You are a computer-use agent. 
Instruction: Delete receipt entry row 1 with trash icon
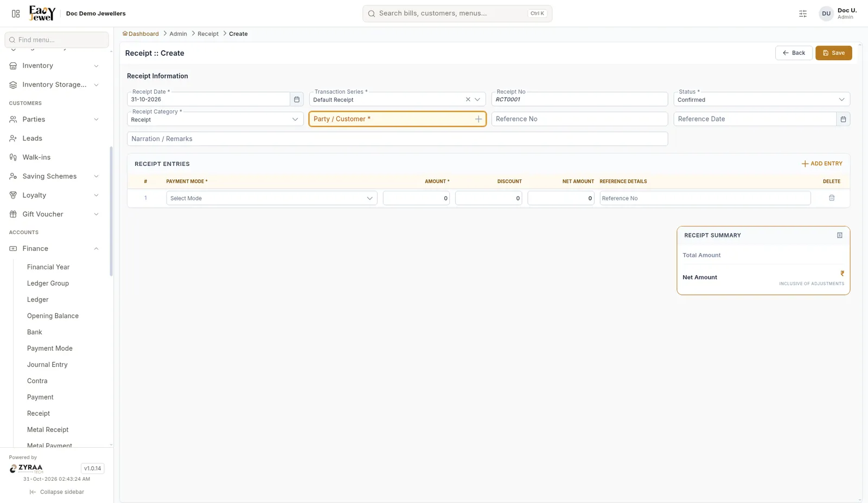[x=832, y=198]
